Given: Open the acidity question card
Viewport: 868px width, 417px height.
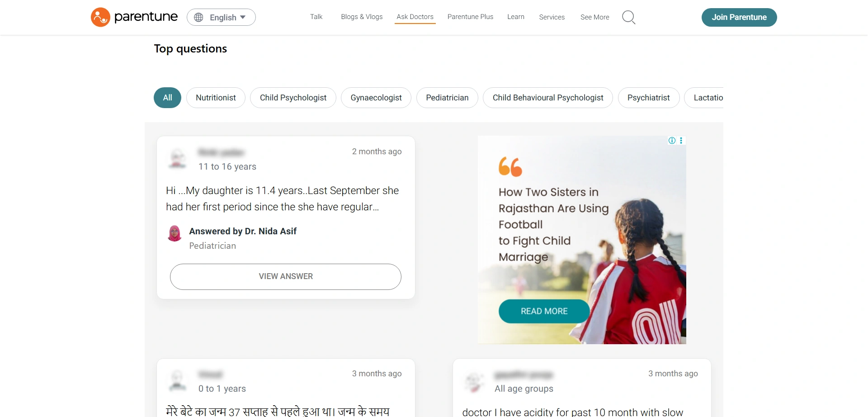Looking at the screenshot, I should (582, 388).
